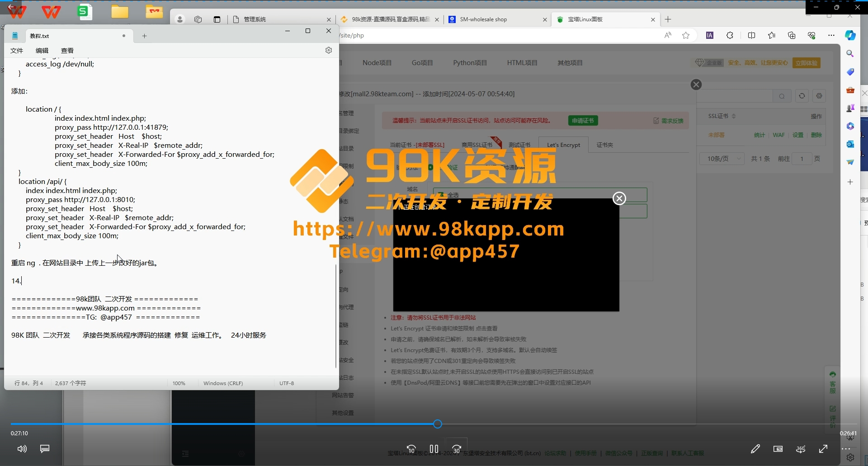Click the 申请证书 button
The image size is (868, 466).
[x=583, y=121]
